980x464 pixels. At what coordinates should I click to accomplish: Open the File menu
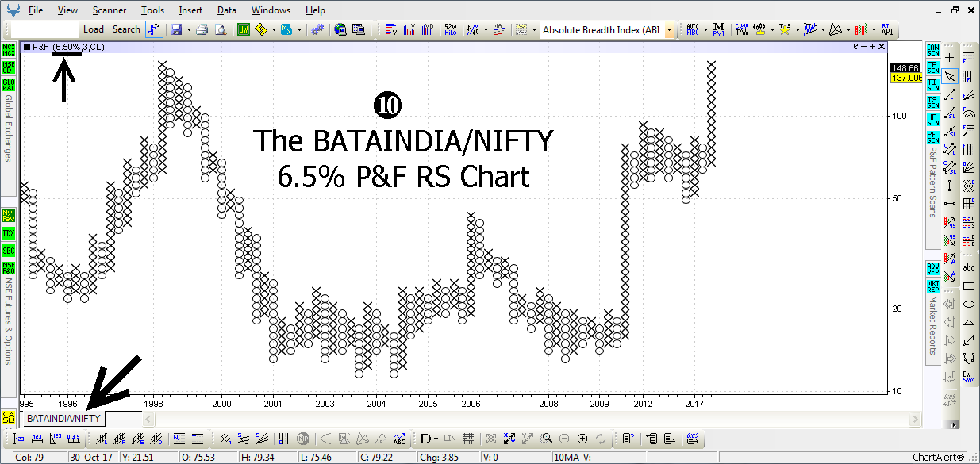coord(36,10)
